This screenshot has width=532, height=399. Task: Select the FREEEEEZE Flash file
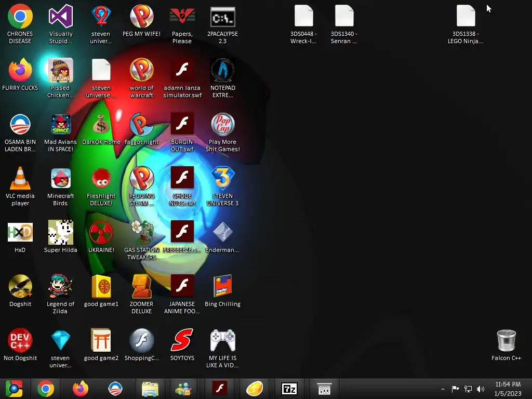[x=182, y=237]
